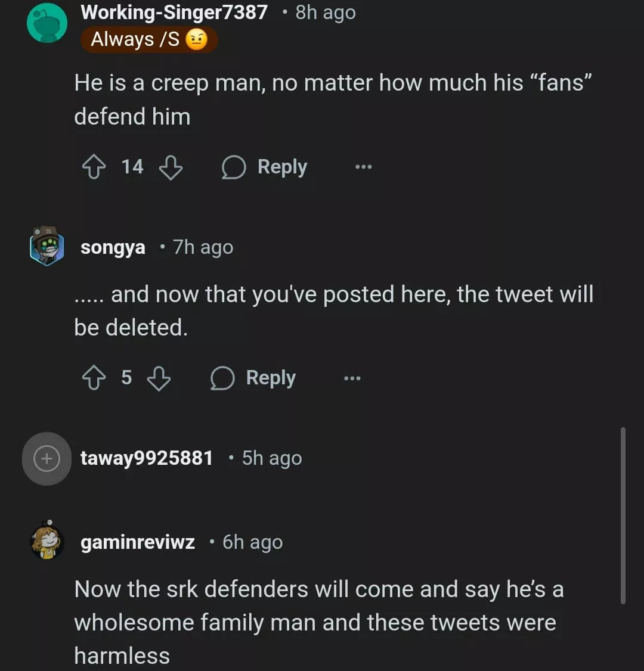Viewport: 644px width, 671px height.
Task: Click the speech bubble icon on songya's comment
Action: (x=222, y=378)
